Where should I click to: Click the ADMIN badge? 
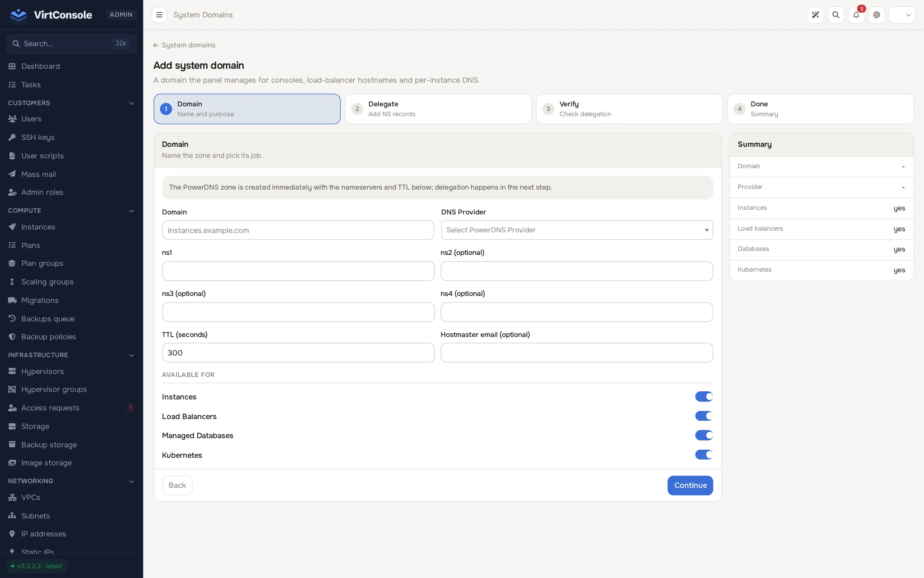click(x=121, y=14)
